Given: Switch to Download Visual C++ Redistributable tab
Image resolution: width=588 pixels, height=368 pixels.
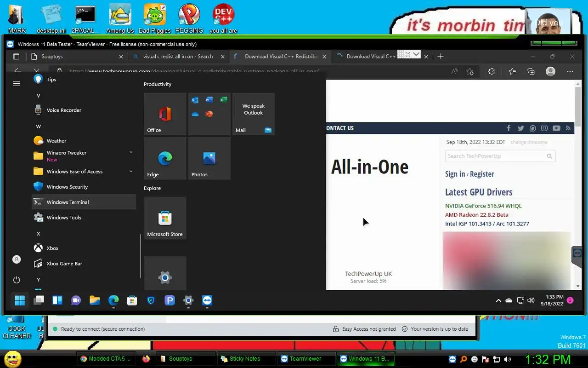Looking at the screenshot, I should [280, 57].
